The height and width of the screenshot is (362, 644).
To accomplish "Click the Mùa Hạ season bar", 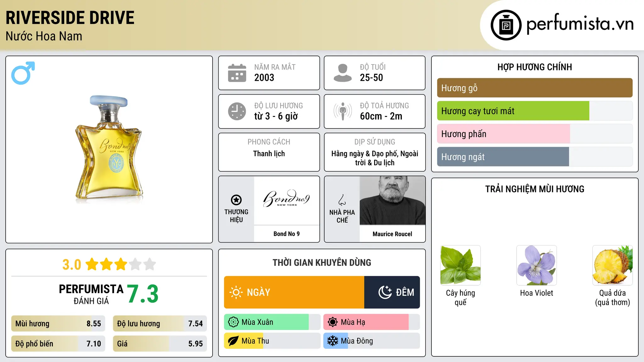I will pos(371,322).
